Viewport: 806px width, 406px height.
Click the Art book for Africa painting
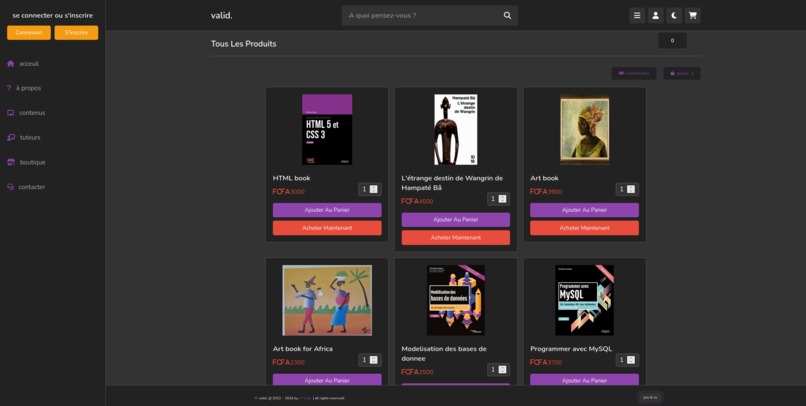point(327,300)
